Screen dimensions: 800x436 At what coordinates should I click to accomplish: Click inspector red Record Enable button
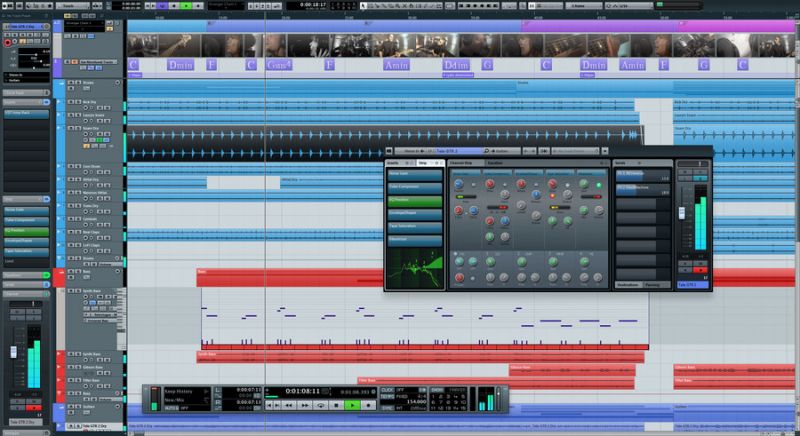pos(7,43)
